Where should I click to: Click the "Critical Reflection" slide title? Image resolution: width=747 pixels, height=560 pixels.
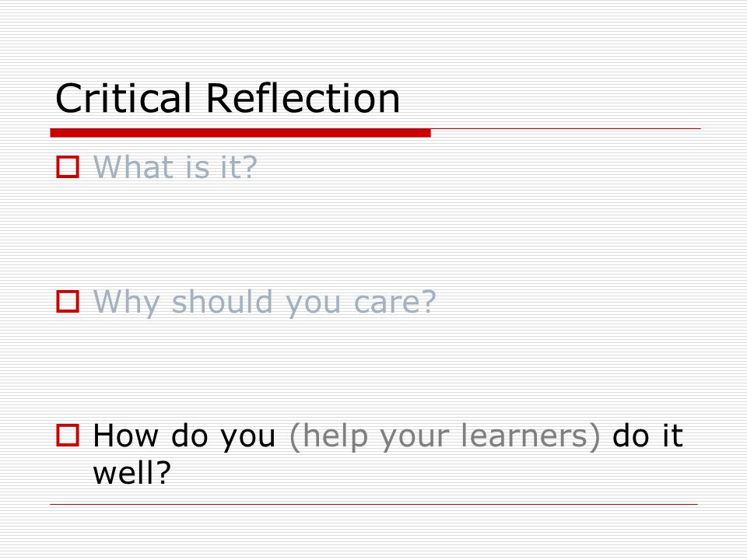[x=227, y=98]
